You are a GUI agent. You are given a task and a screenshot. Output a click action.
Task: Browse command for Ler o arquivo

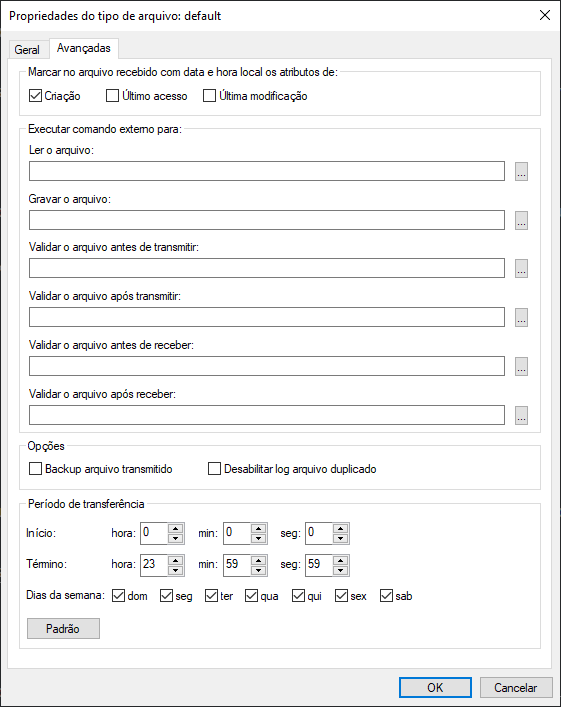click(521, 171)
